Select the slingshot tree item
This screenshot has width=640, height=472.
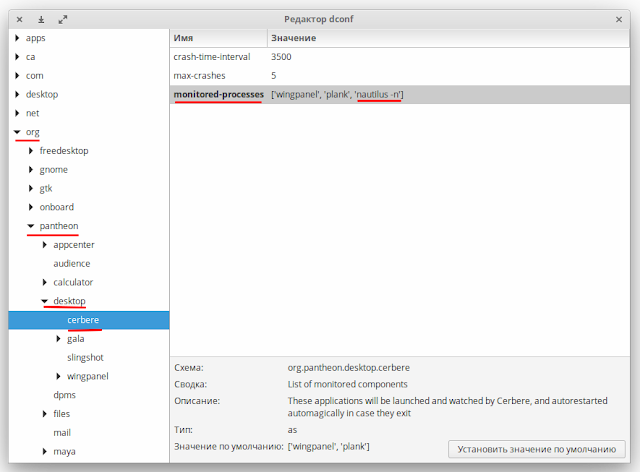(85, 357)
